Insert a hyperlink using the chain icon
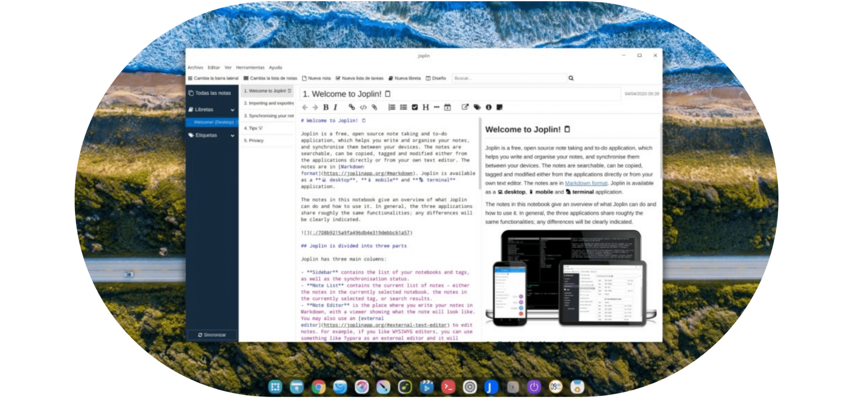Screen dimensions: 868x399 pos(351,107)
